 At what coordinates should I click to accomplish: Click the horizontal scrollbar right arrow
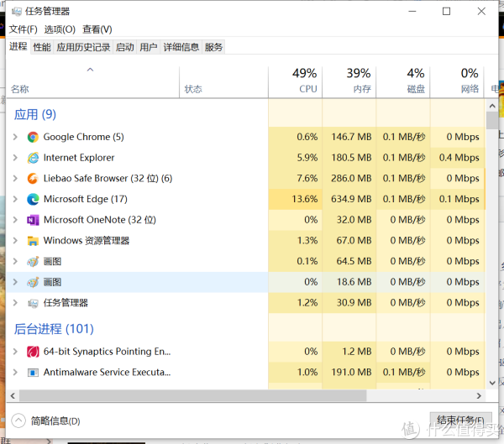[x=480, y=396]
